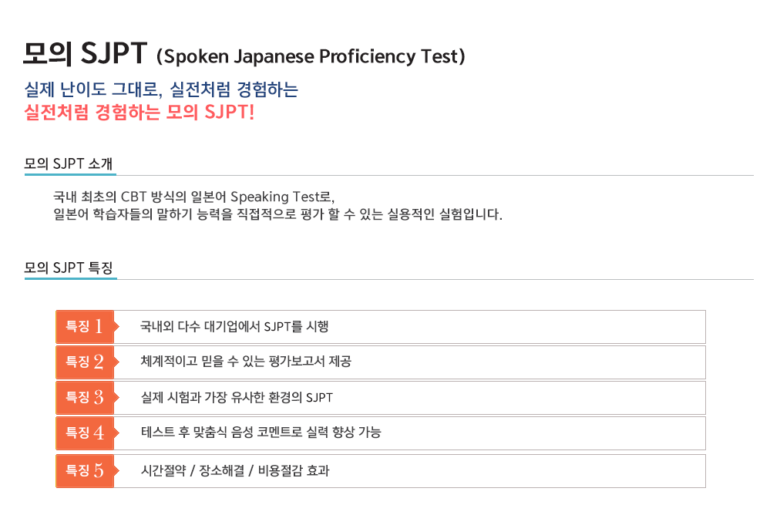770x532 pixels.
Task: Select the 모의 SJPT 특징 section heading
Action: 69,268
